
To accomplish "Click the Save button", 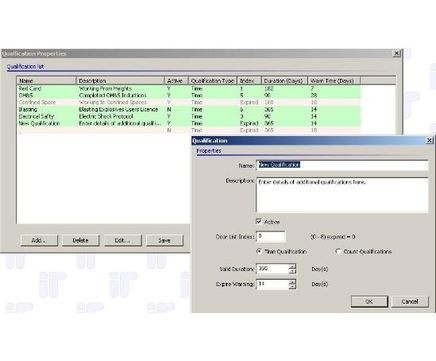I will tap(165, 240).
